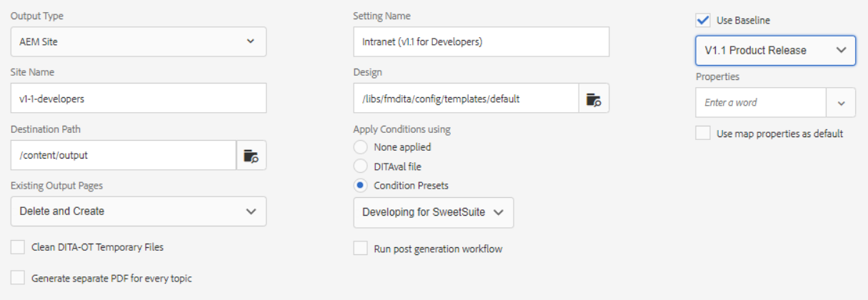Uncheck the Use Baseline checkbox
868x300 pixels.
703,20
